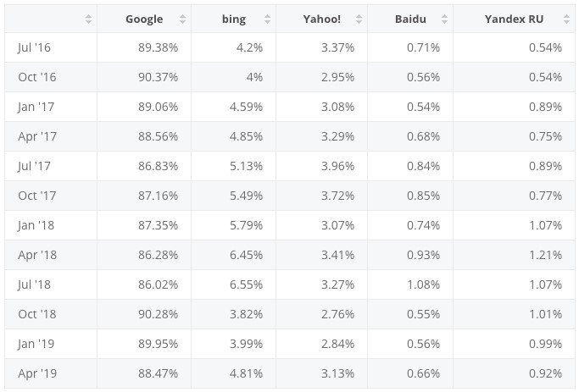Screen dimensions: 579x392
Task: Select the Apr '19 row label
Action: pyautogui.click(x=36, y=373)
